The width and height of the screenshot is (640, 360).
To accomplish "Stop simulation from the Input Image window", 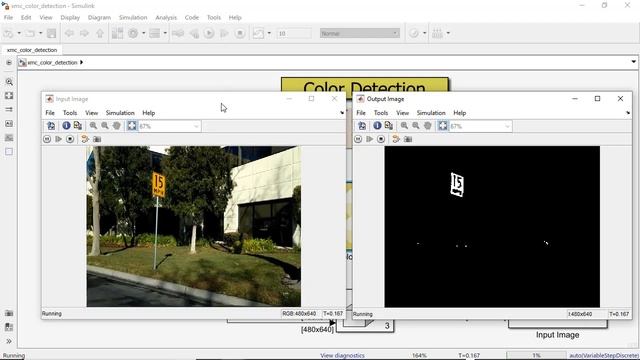I will (x=70, y=139).
